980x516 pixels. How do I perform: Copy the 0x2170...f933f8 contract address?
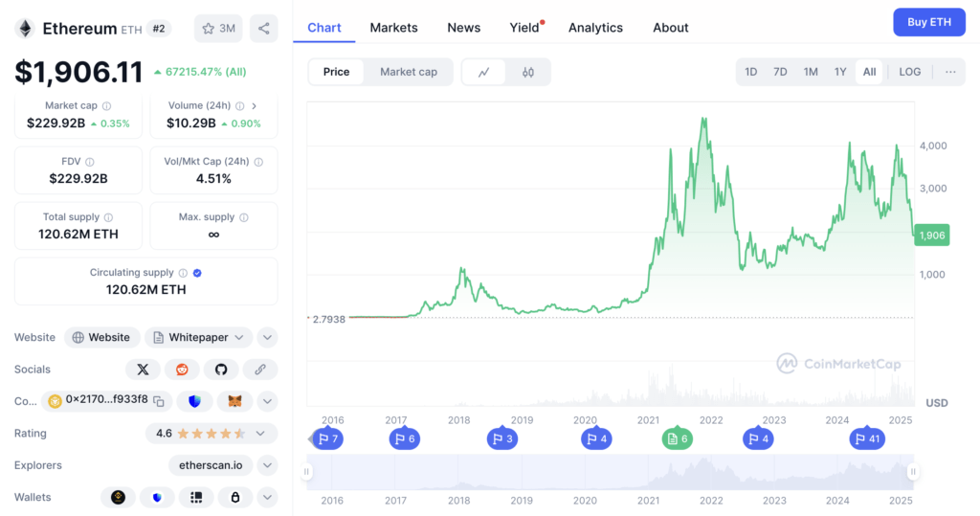(159, 401)
